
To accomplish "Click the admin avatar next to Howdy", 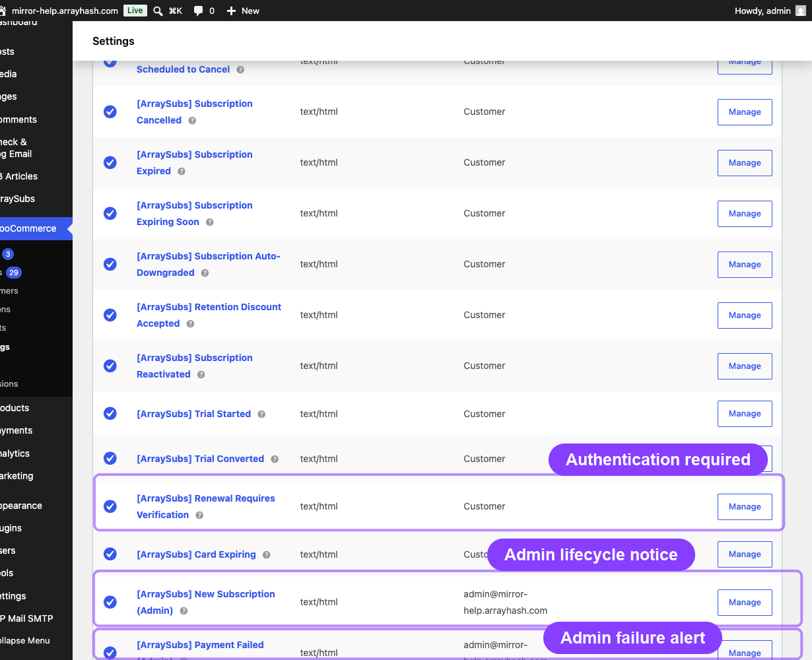I will pyautogui.click(x=801, y=11).
